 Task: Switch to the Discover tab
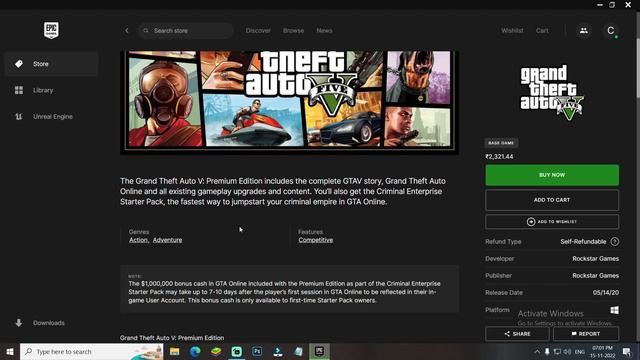(x=258, y=31)
